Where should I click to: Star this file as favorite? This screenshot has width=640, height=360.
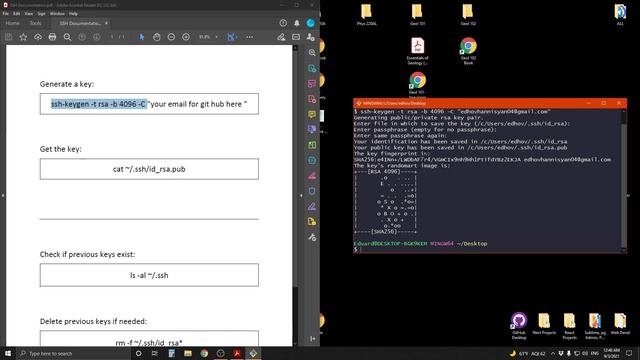coord(23,37)
